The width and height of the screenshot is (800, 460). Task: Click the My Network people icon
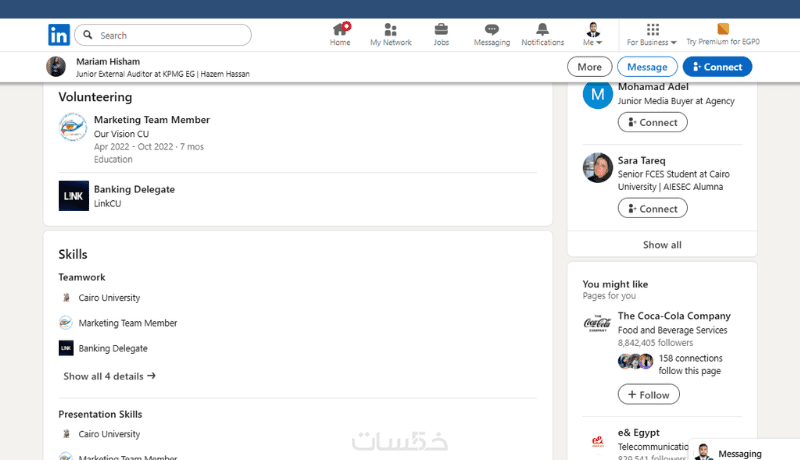(391, 30)
